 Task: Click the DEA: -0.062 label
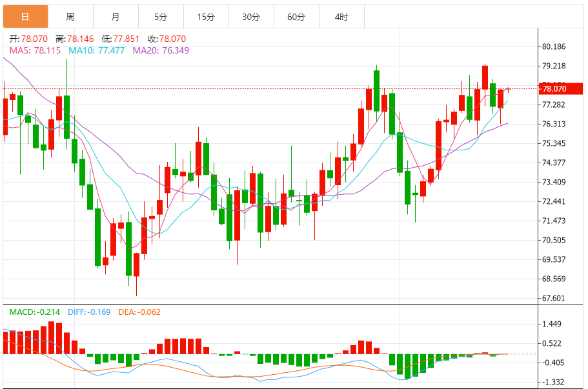tap(139, 312)
